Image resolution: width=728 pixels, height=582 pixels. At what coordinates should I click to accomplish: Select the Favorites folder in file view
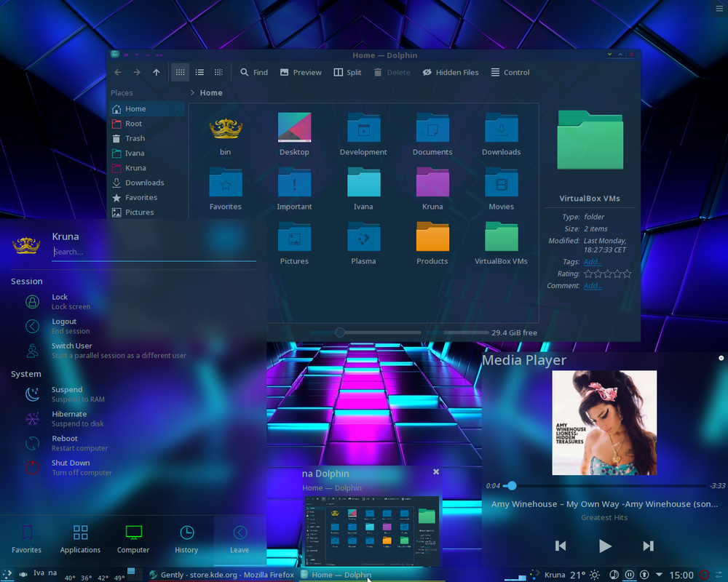[226, 188]
